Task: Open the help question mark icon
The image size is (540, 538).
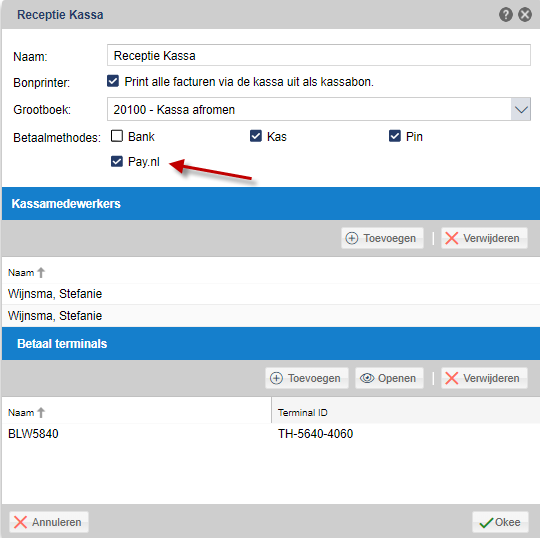Action: coord(506,15)
